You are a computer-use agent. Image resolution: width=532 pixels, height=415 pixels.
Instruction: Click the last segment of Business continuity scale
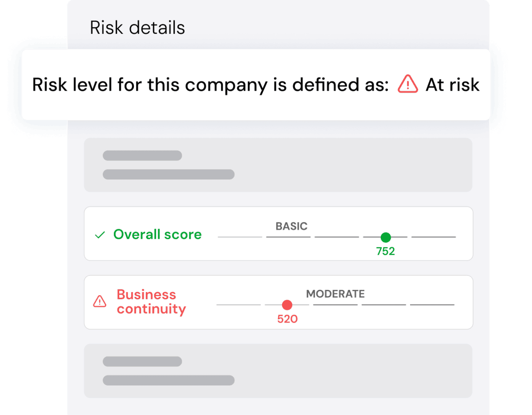(432, 305)
